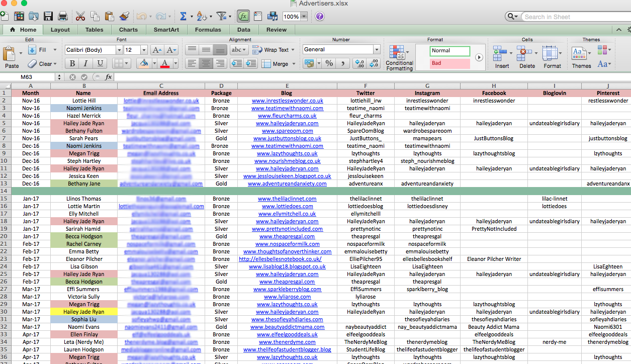The width and height of the screenshot is (631, 364).
Task: Click Decrease Indent icon
Action: 236,63
